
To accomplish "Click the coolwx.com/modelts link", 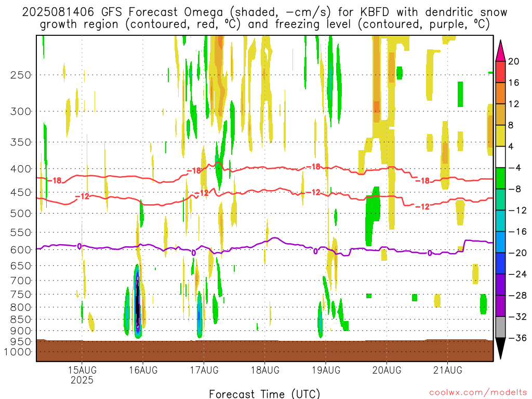I will pos(478,393).
